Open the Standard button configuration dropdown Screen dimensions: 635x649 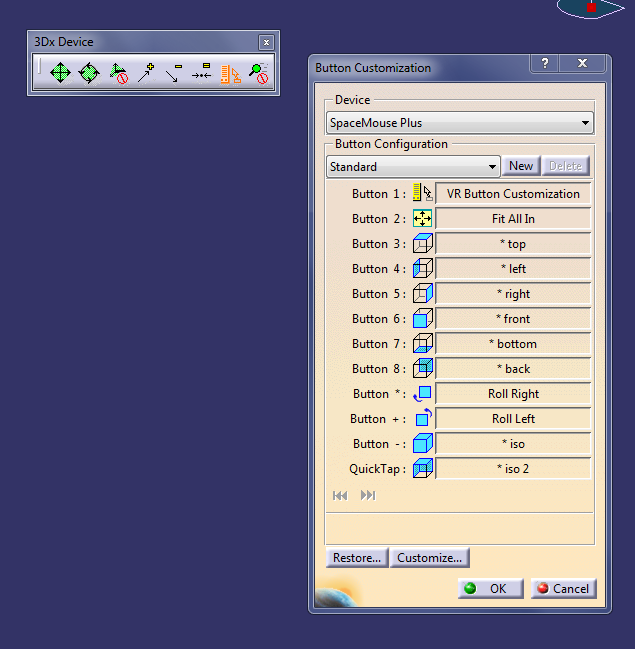(413, 167)
